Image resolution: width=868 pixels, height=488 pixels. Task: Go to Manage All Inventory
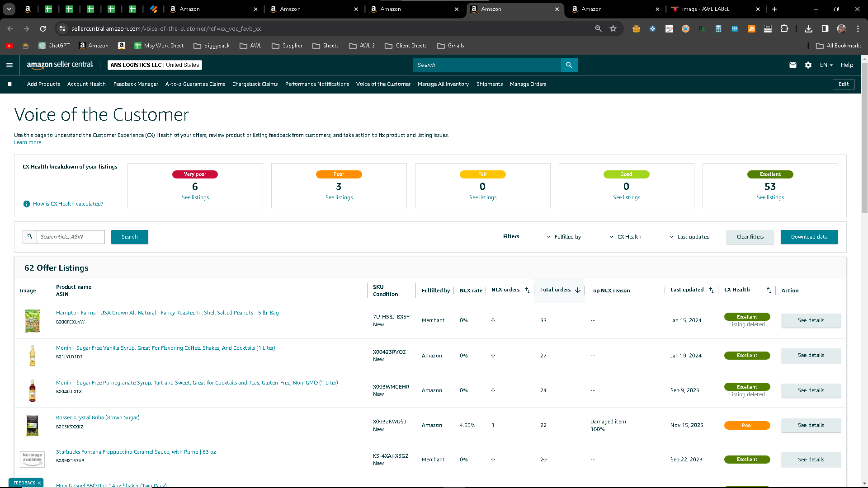coord(443,84)
